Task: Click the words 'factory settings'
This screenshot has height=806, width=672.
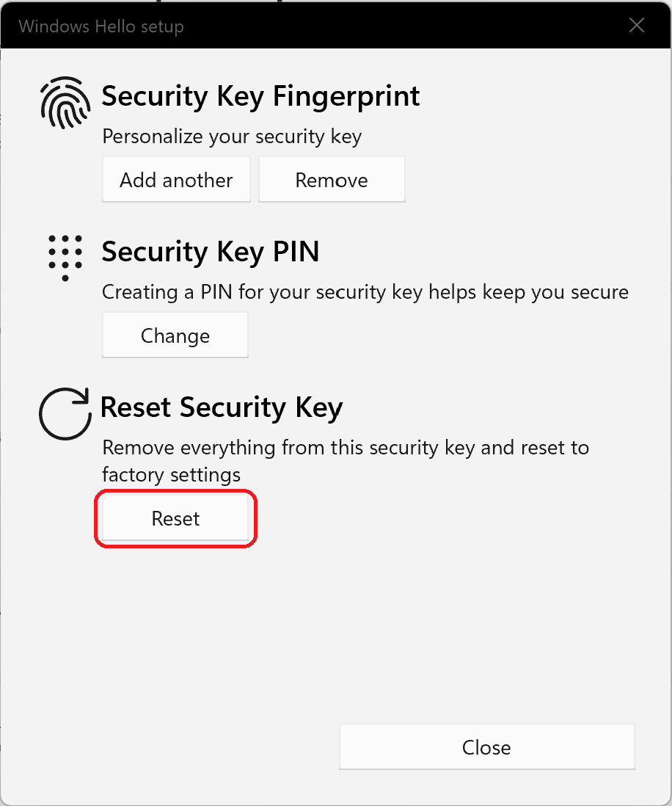Action: pos(171,475)
